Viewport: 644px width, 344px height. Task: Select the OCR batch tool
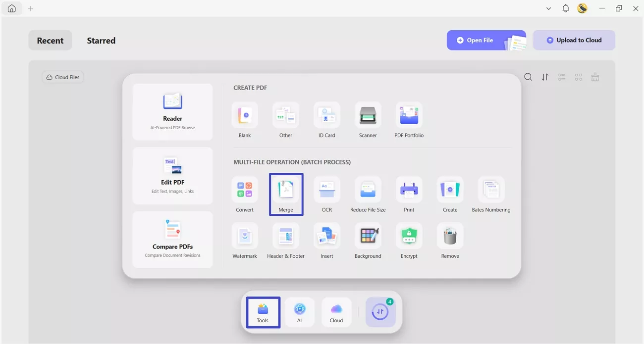tap(327, 195)
